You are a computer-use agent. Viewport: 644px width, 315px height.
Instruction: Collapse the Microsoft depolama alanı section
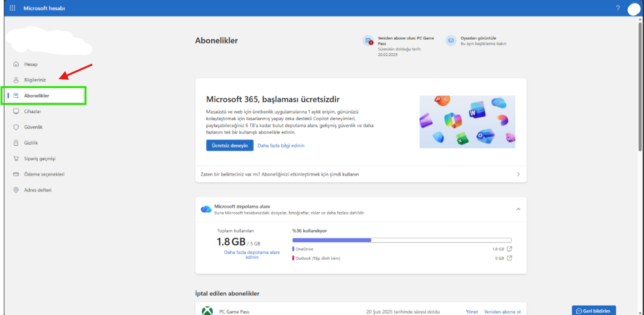pos(518,209)
